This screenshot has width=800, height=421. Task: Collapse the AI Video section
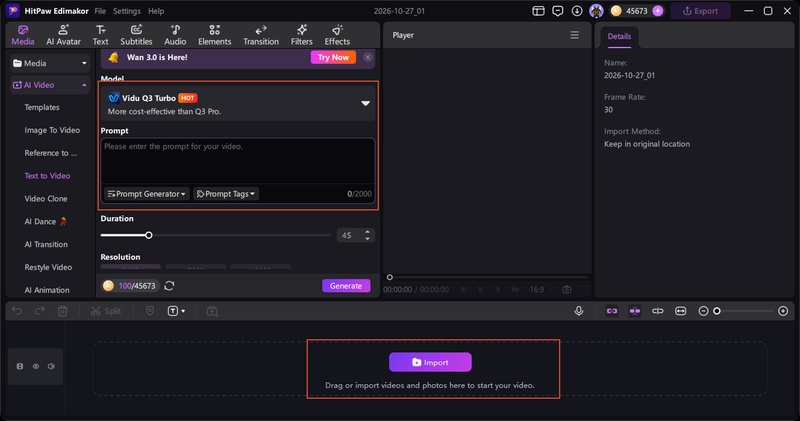[x=50, y=85]
